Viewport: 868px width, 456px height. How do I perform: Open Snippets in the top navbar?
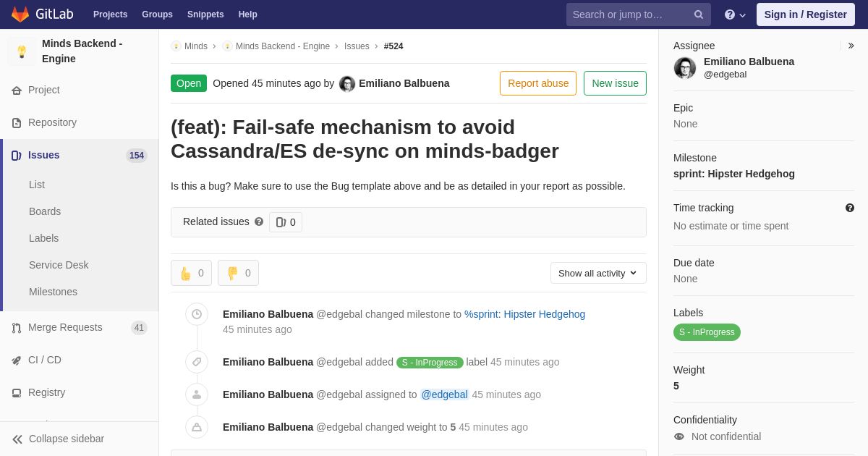tap(205, 14)
